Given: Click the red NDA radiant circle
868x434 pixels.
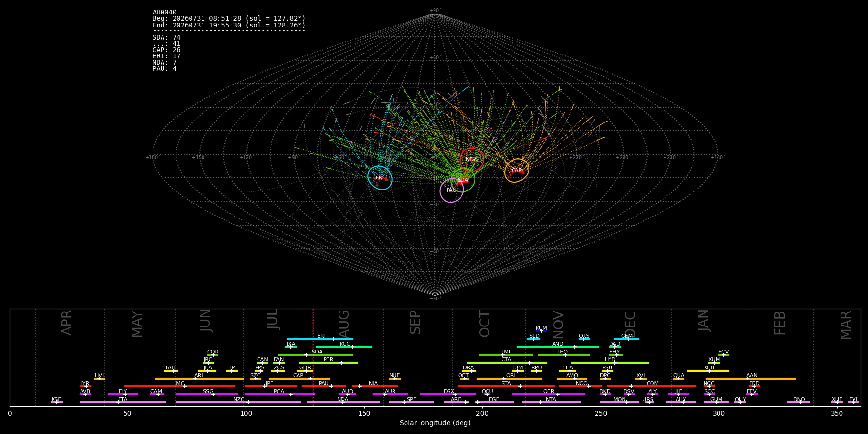Looking at the screenshot, I should (x=472, y=160).
